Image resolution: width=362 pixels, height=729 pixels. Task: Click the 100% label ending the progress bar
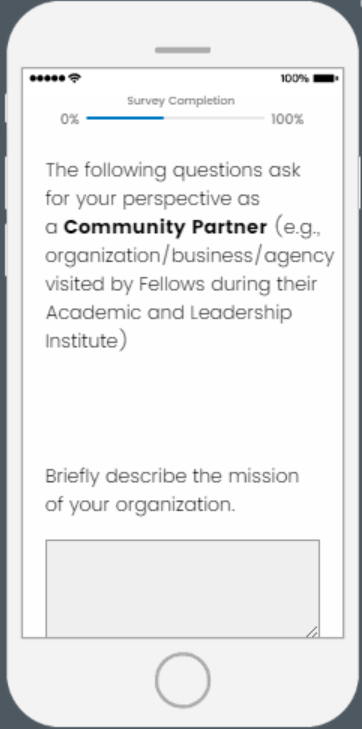(x=287, y=119)
